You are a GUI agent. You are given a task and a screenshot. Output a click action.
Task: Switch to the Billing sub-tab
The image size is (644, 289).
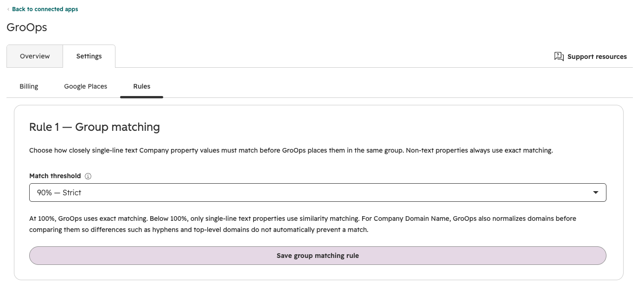[x=29, y=86]
